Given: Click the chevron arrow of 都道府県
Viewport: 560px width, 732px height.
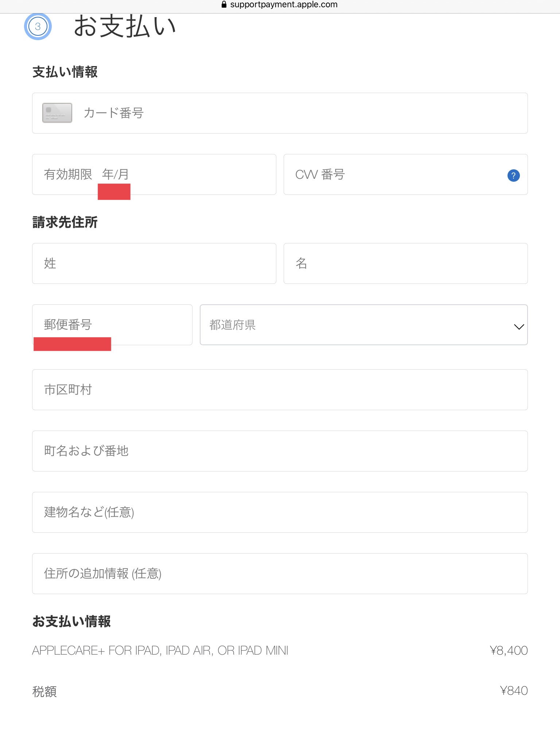Looking at the screenshot, I should pos(519,327).
